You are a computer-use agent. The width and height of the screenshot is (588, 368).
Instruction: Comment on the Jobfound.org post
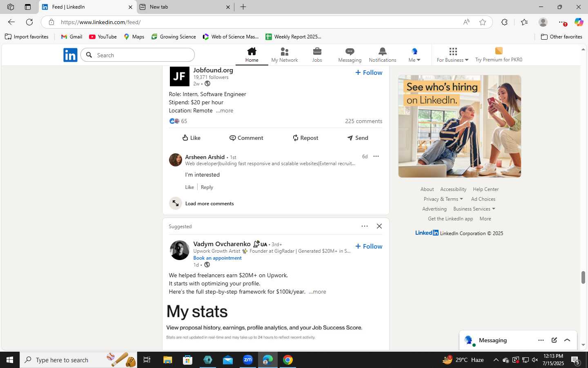click(x=246, y=138)
